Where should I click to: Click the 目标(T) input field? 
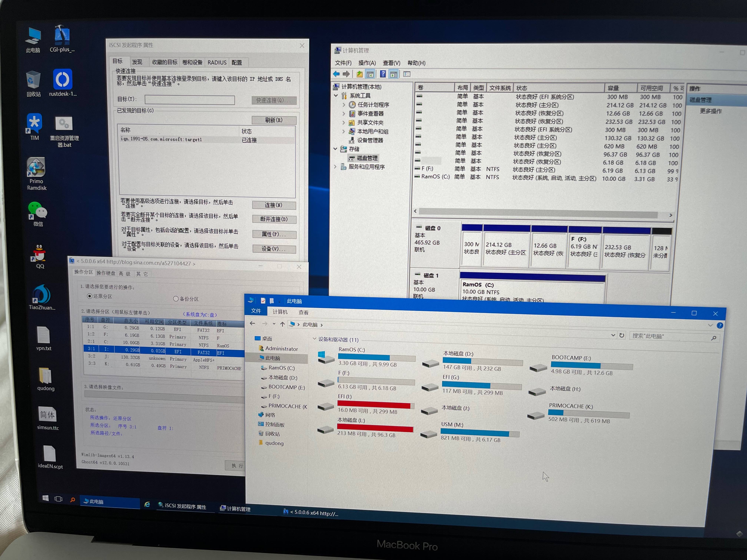pyautogui.click(x=190, y=100)
